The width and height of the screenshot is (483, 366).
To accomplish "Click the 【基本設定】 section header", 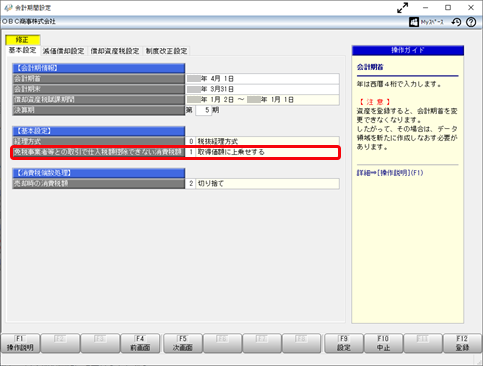I will [x=99, y=131].
